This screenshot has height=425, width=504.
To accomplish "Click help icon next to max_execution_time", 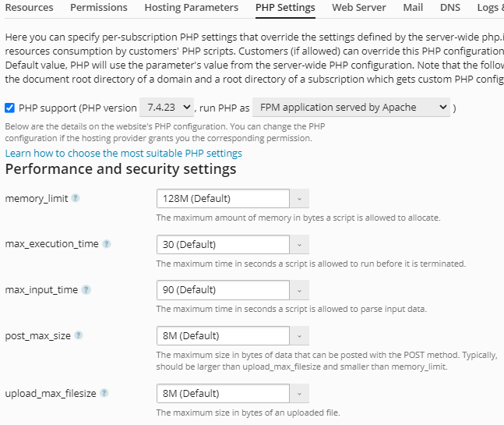I will coord(106,244).
